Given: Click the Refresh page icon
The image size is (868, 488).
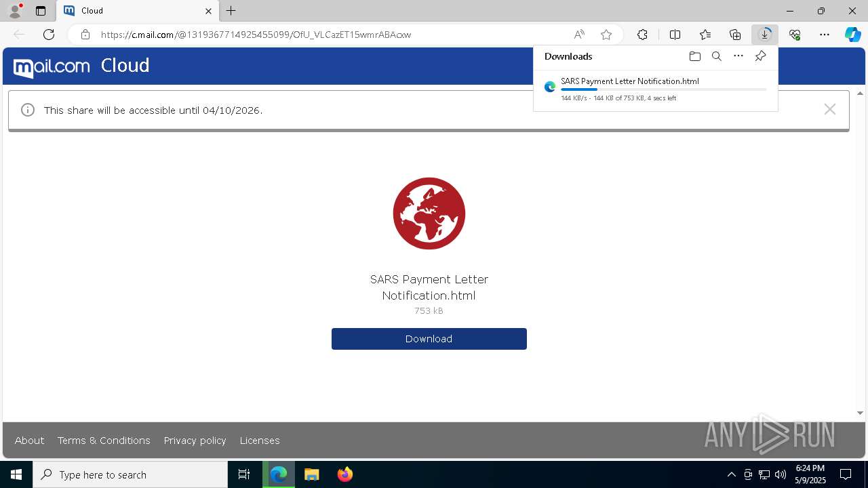Looking at the screenshot, I should pos(49,35).
